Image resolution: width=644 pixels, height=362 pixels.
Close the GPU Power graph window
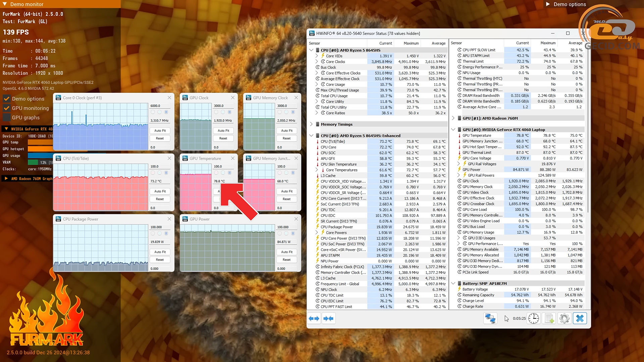pyautogui.click(x=296, y=219)
